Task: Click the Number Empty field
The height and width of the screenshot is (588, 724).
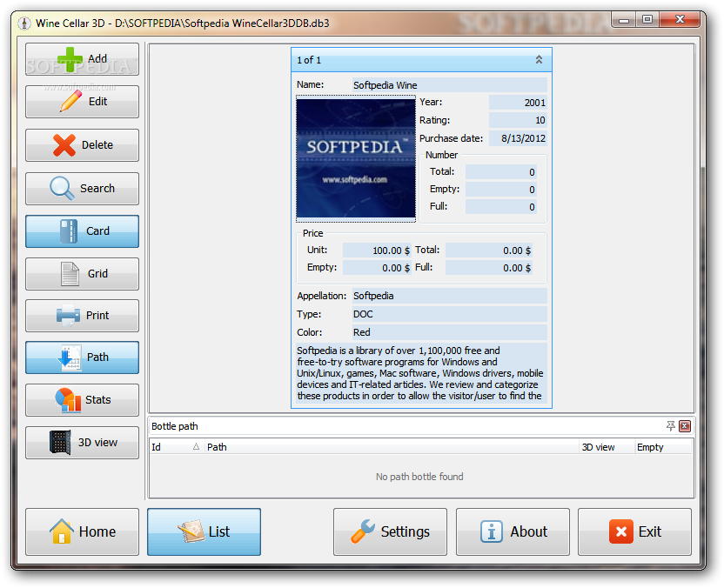Action: click(501, 190)
